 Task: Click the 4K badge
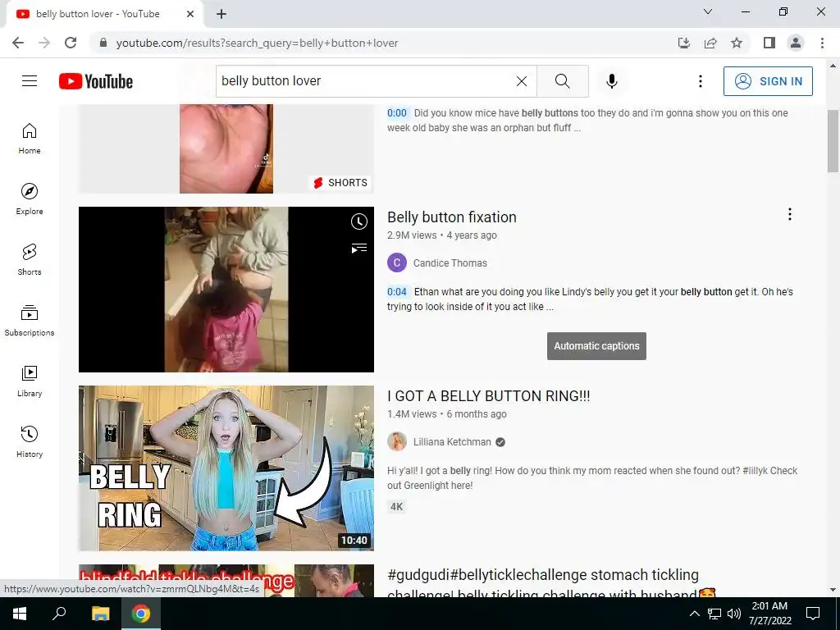pos(396,507)
